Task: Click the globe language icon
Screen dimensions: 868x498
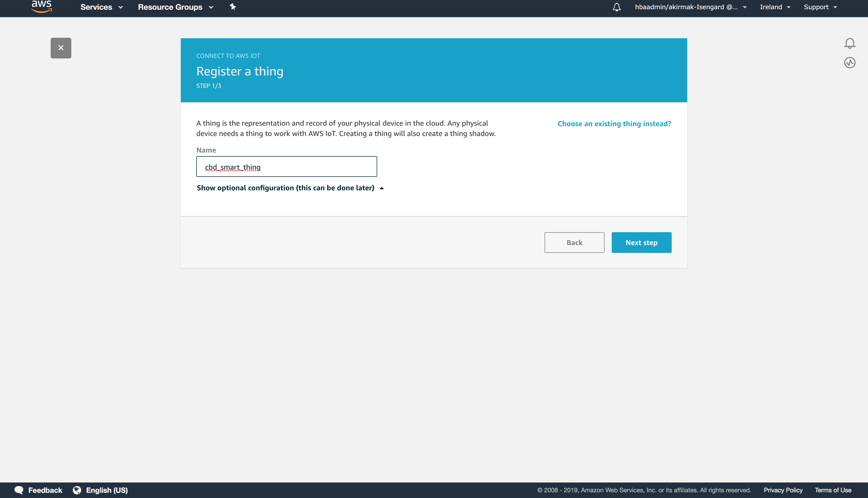Action: [x=77, y=490]
